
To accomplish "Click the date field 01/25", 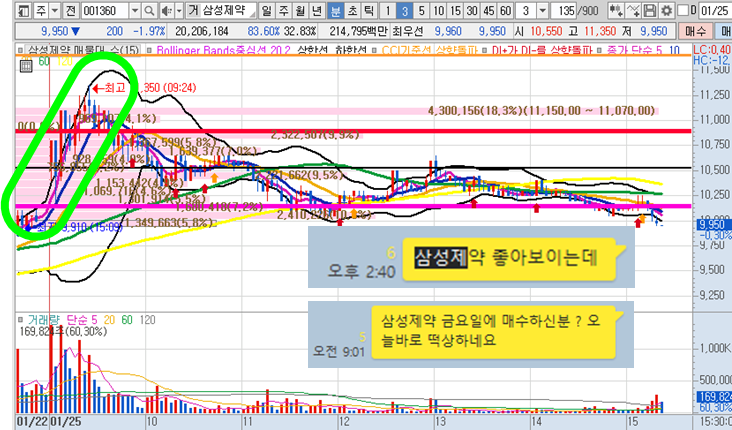I will [x=715, y=10].
